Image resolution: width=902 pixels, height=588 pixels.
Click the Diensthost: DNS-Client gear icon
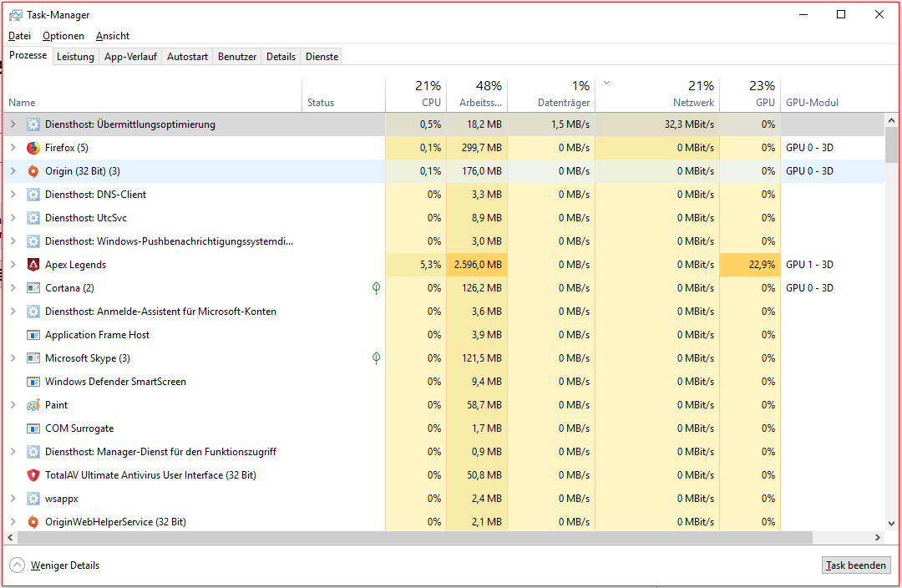(33, 195)
